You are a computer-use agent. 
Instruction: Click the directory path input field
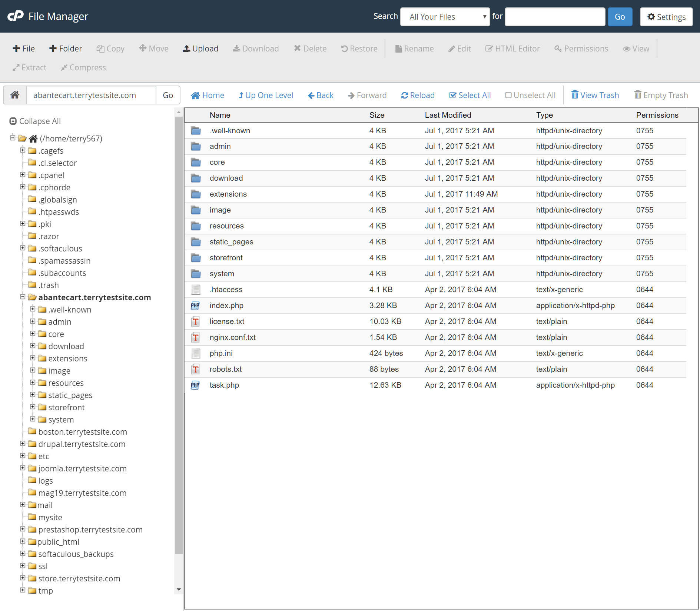pyautogui.click(x=91, y=95)
